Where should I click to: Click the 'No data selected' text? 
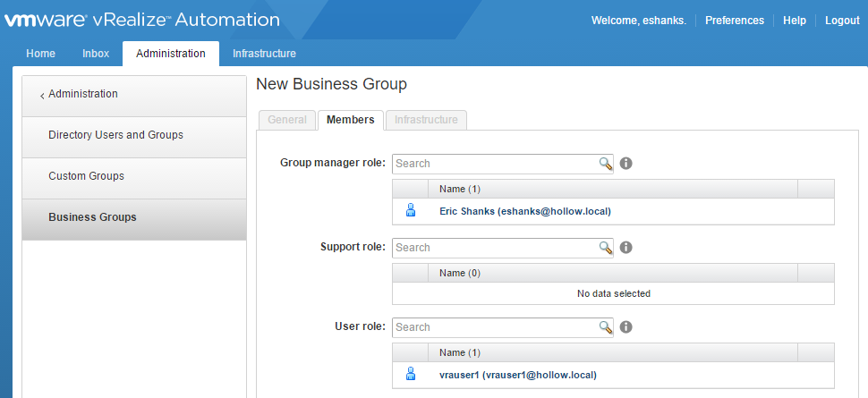point(613,293)
